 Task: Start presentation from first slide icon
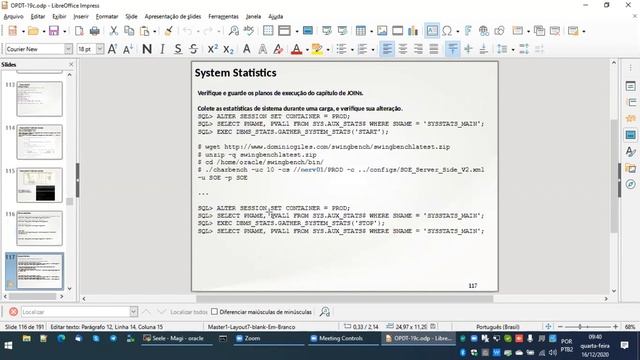click(327, 31)
